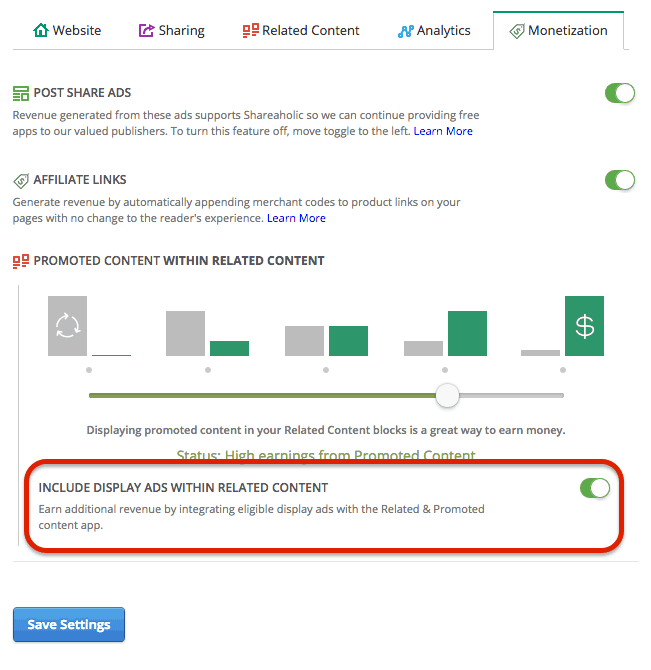
Task: Turn off the Affiliate Links toggle
Action: [x=619, y=180]
